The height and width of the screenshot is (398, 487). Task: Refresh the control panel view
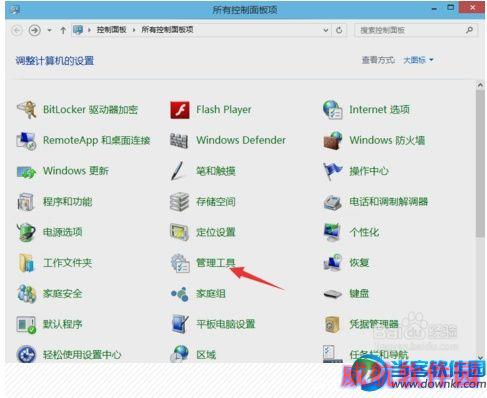pyautogui.click(x=339, y=30)
